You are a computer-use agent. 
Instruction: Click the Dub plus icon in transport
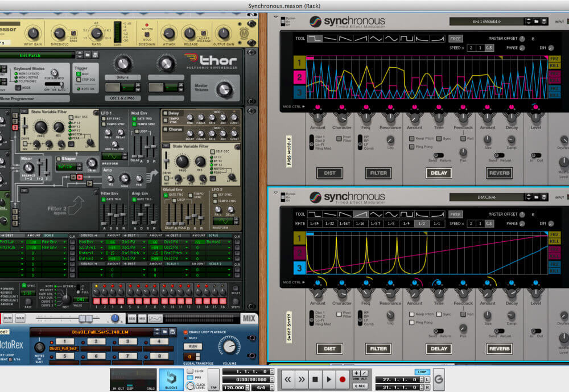point(356,373)
